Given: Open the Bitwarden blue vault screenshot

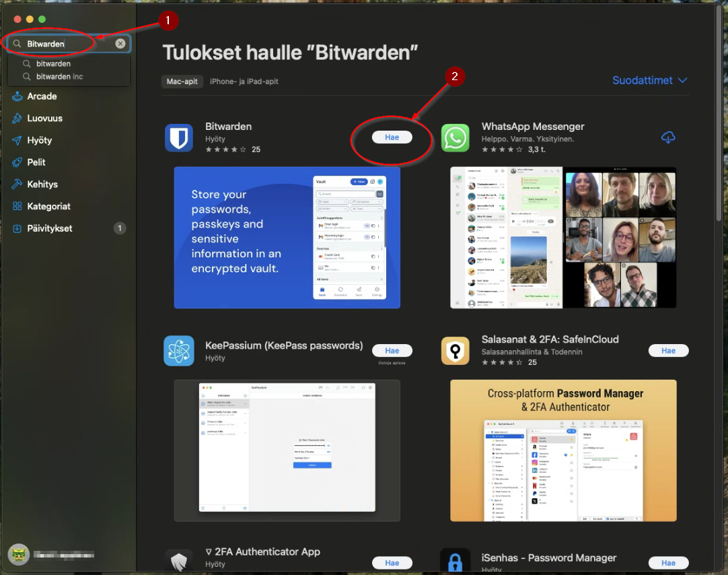Looking at the screenshot, I should (x=287, y=238).
